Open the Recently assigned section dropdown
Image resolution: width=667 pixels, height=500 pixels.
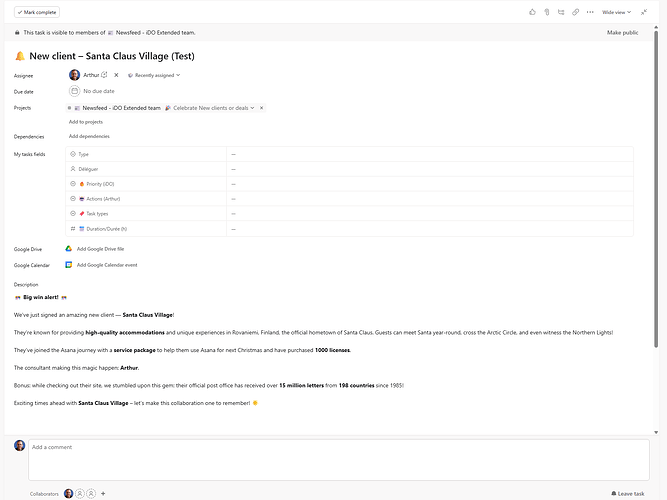[x=154, y=75]
